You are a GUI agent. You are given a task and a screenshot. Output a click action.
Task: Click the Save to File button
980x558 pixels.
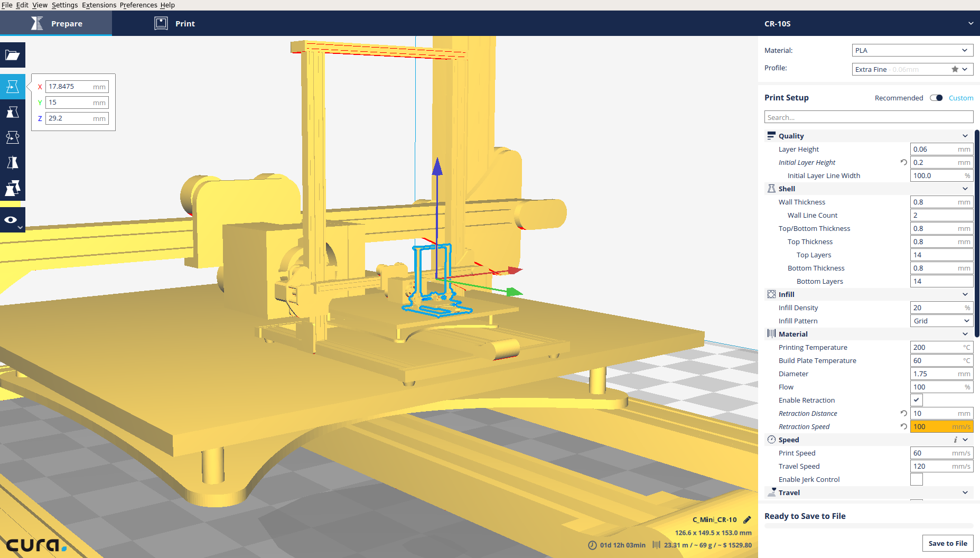click(948, 543)
